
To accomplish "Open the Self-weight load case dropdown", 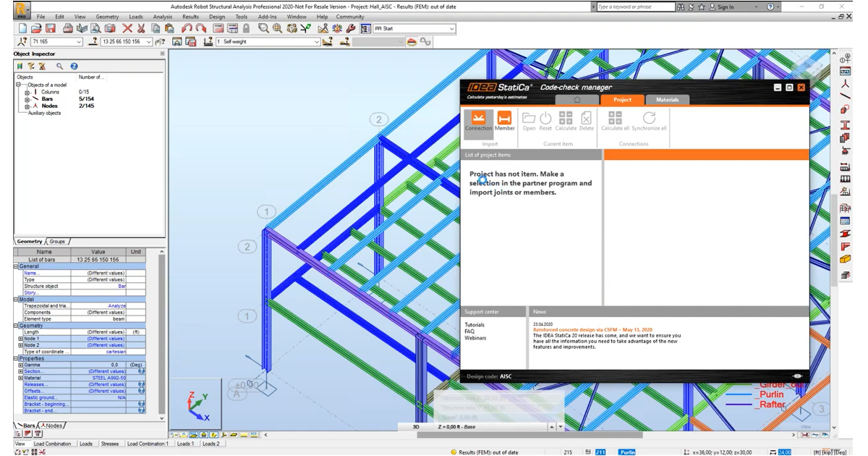I will click(316, 42).
